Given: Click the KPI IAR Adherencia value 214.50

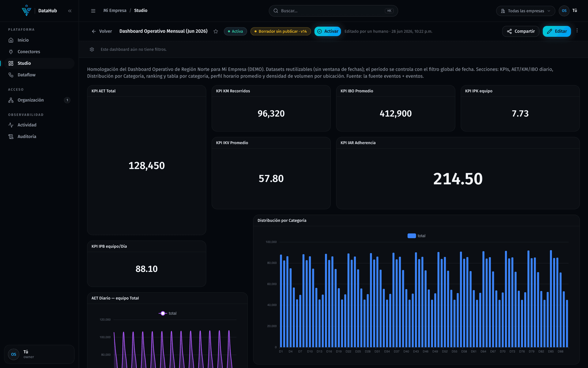Looking at the screenshot, I should click(x=458, y=179).
